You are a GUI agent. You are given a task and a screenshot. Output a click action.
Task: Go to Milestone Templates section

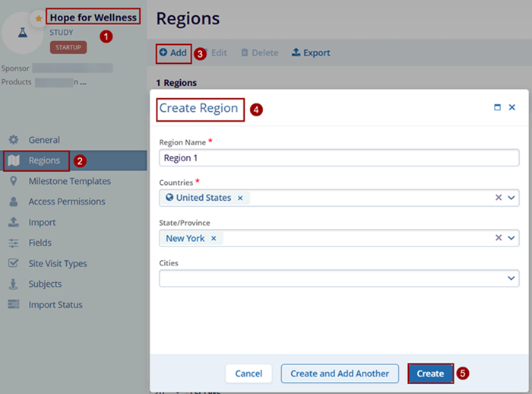tap(69, 181)
